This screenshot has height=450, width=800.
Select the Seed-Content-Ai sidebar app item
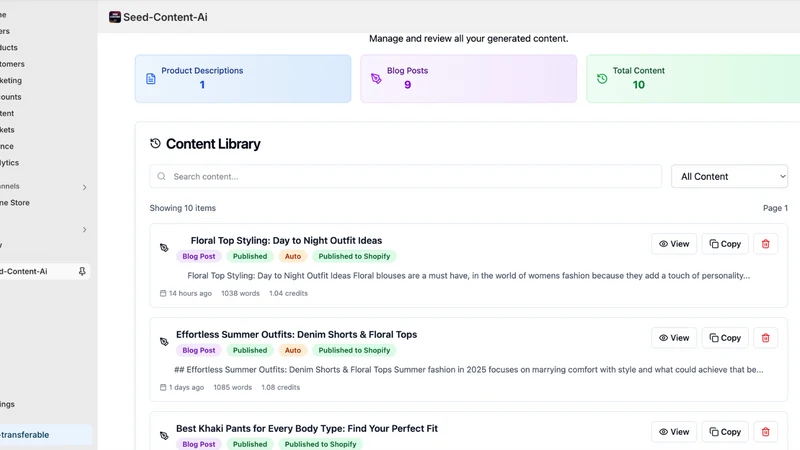click(x=43, y=271)
